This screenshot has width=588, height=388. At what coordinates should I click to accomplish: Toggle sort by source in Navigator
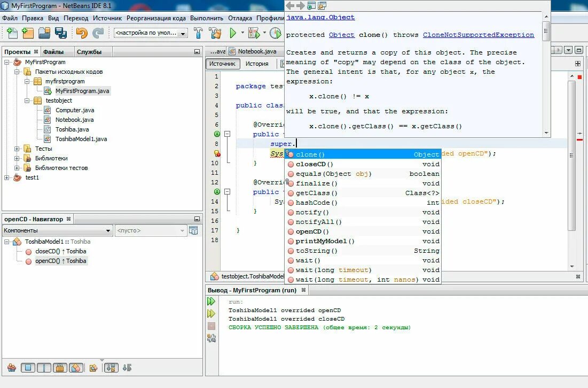point(127,368)
